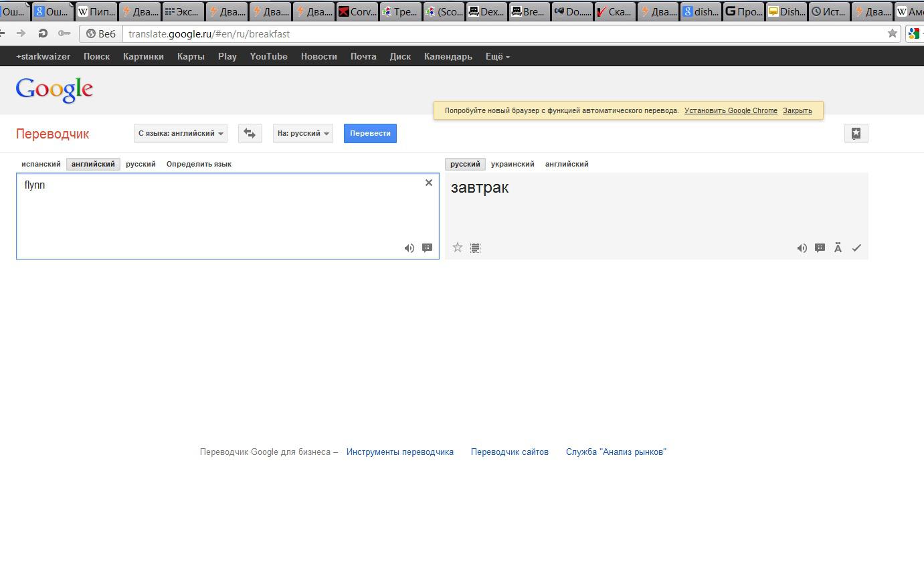This screenshot has width=924, height=588.
Task: Switch to the Wikipedia 'Пип...' browser tab
Action: click(96, 11)
